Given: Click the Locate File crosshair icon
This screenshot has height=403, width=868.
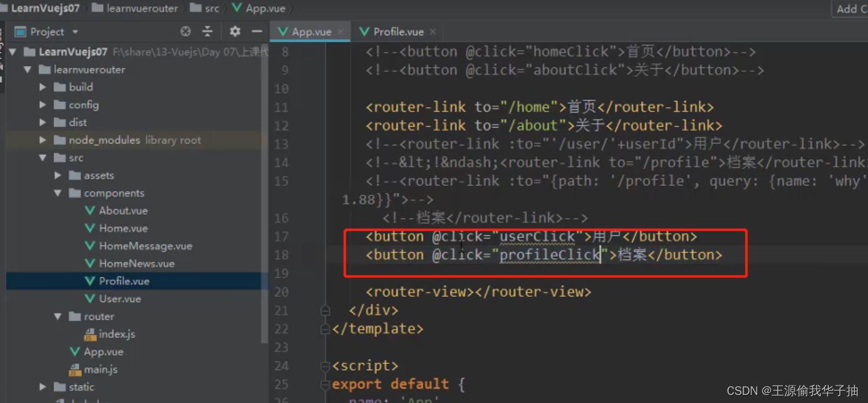Looking at the screenshot, I should [185, 31].
